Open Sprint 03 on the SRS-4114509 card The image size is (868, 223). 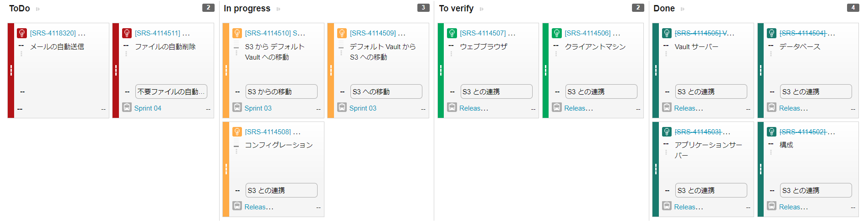point(363,108)
